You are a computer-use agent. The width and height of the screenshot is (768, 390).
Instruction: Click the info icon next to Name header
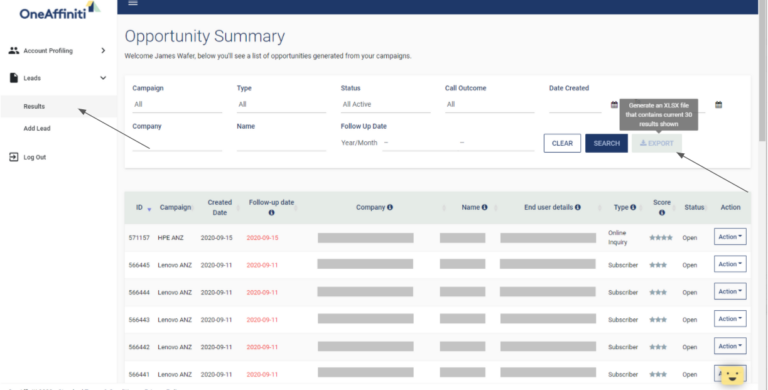[x=484, y=207]
